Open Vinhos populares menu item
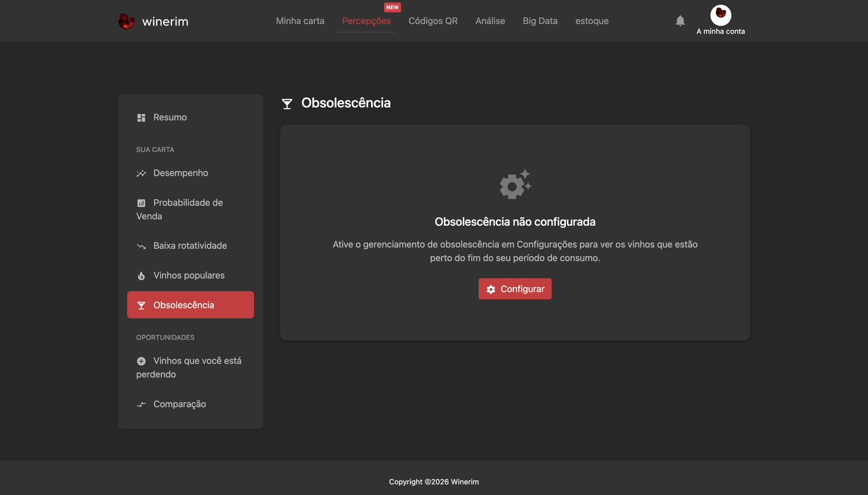The image size is (868, 495). click(190, 276)
